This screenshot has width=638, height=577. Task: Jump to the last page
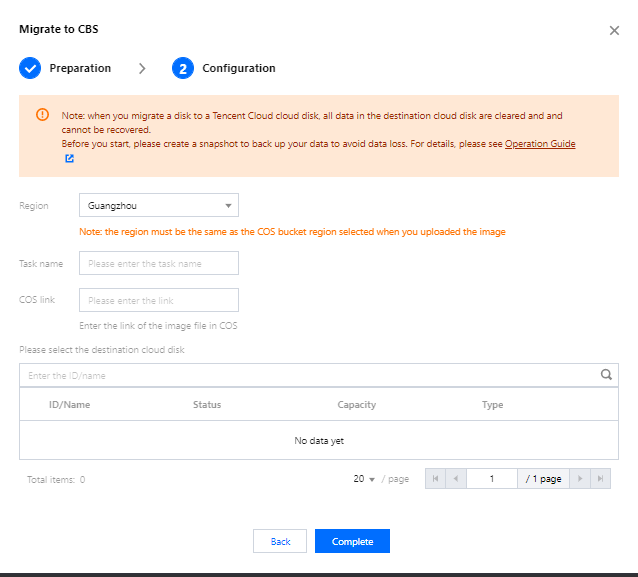point(600,479)
